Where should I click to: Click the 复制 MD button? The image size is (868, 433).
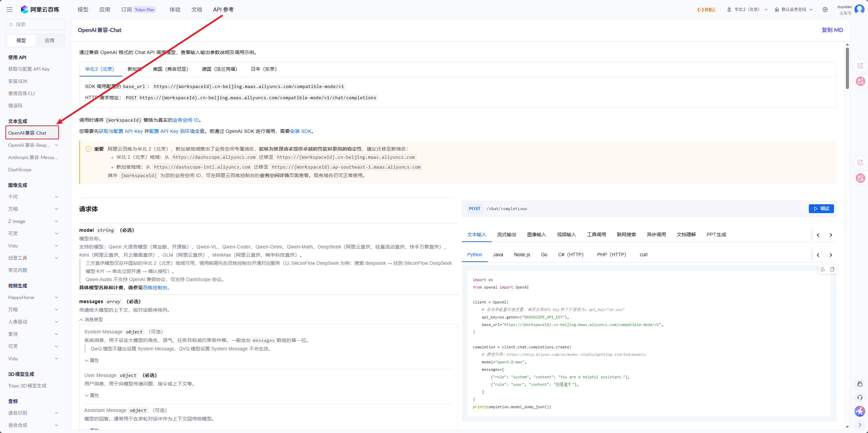tap(832, 30)
